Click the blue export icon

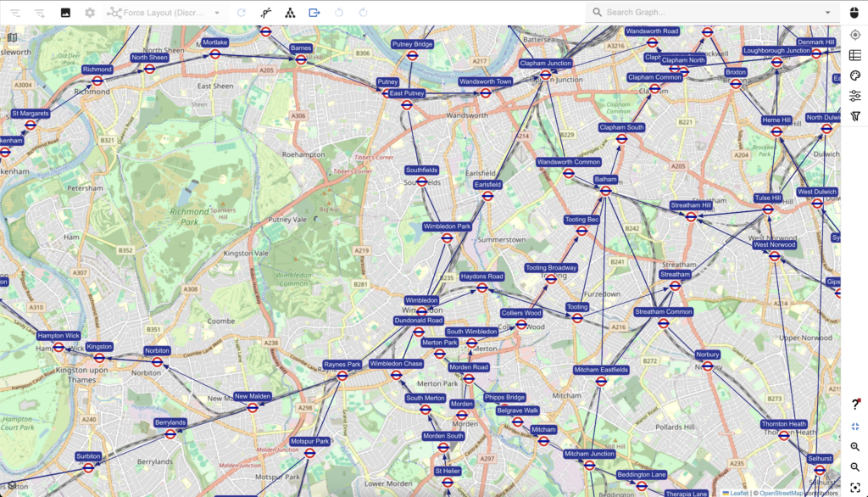[x=314, y=13]
